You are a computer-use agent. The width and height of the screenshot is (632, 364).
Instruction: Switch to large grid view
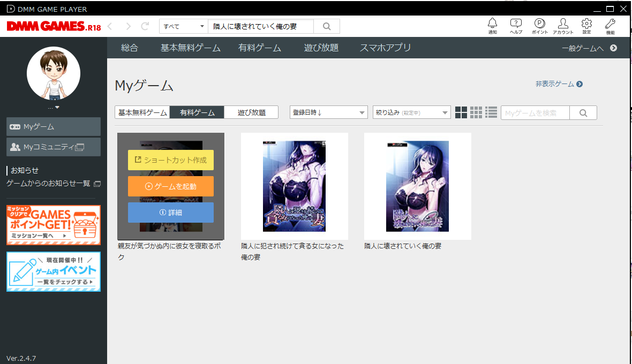pos(461,113)
